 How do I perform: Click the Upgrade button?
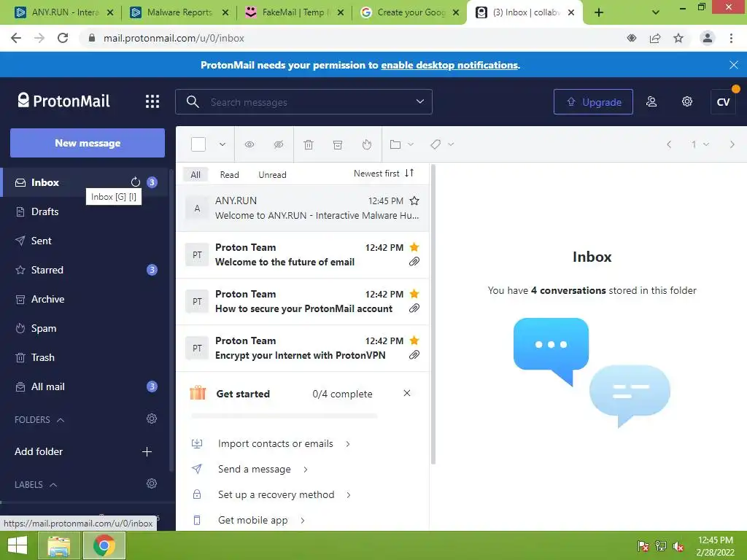(593, 102)
